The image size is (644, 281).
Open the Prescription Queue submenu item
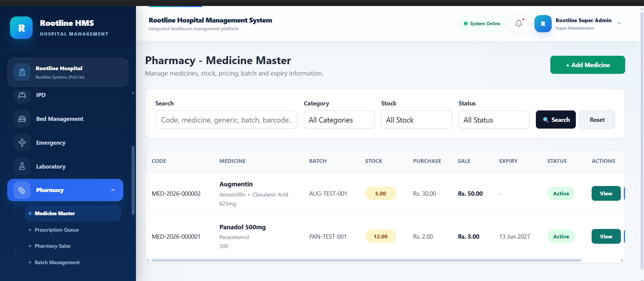[x=57, y=230]
